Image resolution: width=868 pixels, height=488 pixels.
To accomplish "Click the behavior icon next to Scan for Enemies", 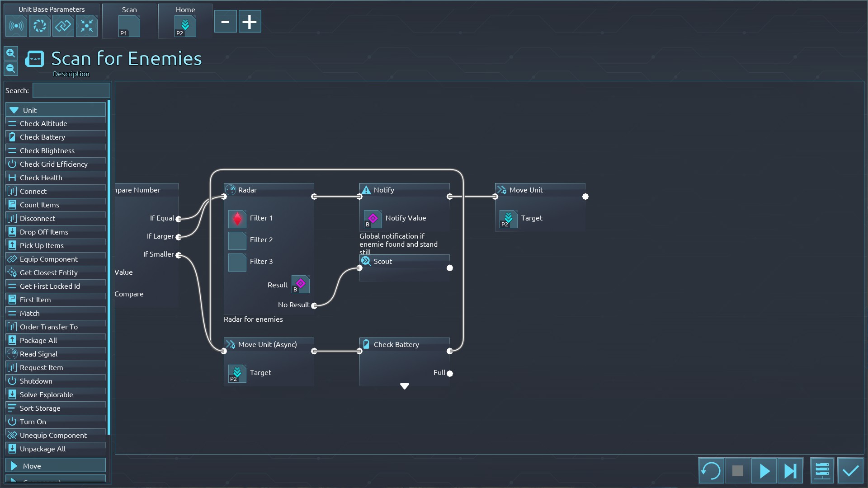I will (34, 59).
